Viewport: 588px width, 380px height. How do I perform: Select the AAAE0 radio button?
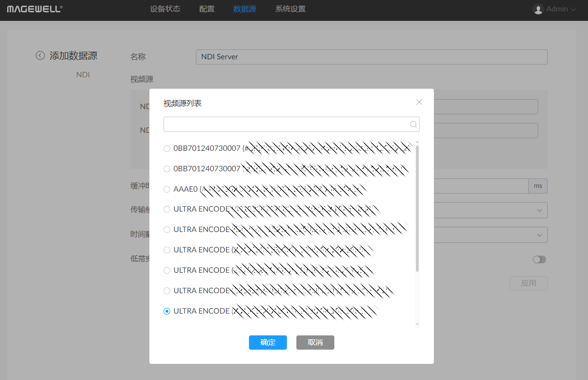point(167,189)
